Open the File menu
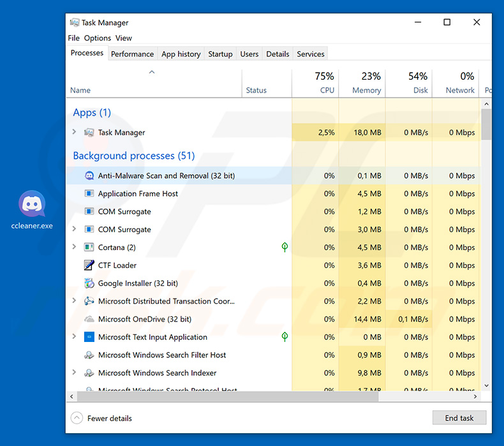Screen dimensions: 504x446 click(73, 38)
